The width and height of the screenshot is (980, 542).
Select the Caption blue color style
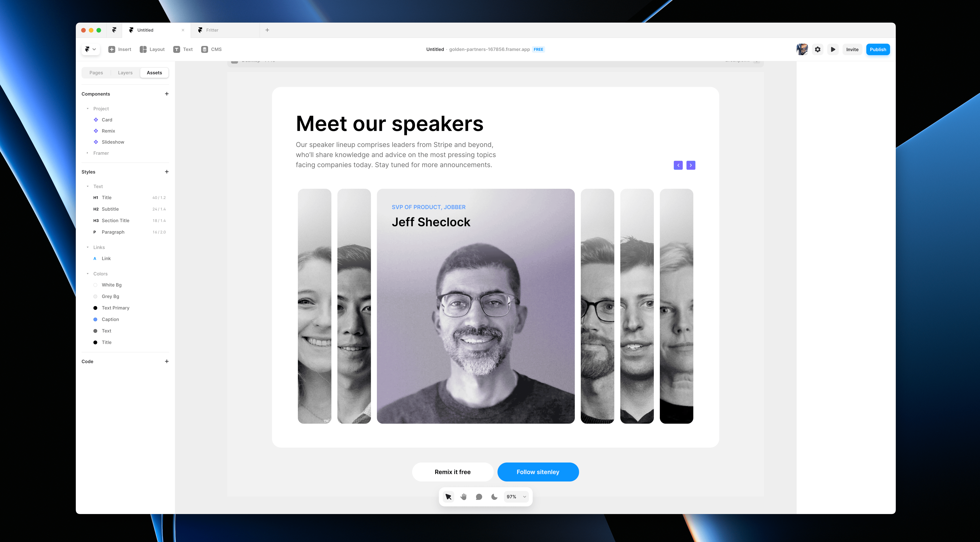pos(110,319)
